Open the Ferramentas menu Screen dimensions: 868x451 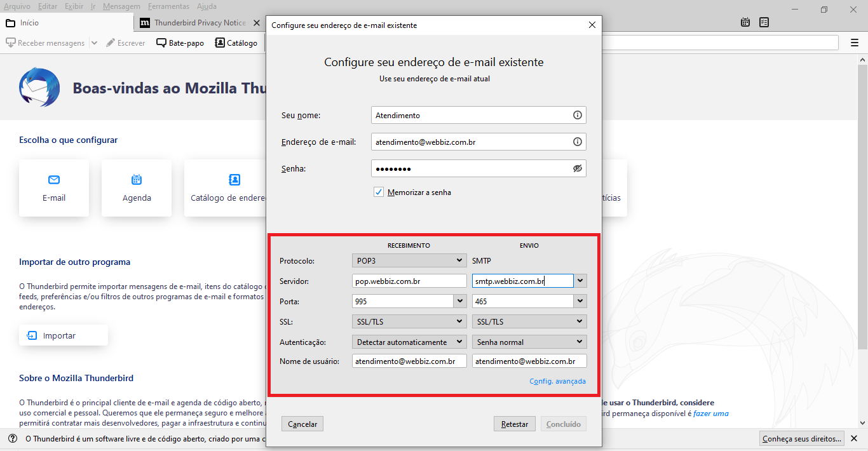[x=168, y=6]
